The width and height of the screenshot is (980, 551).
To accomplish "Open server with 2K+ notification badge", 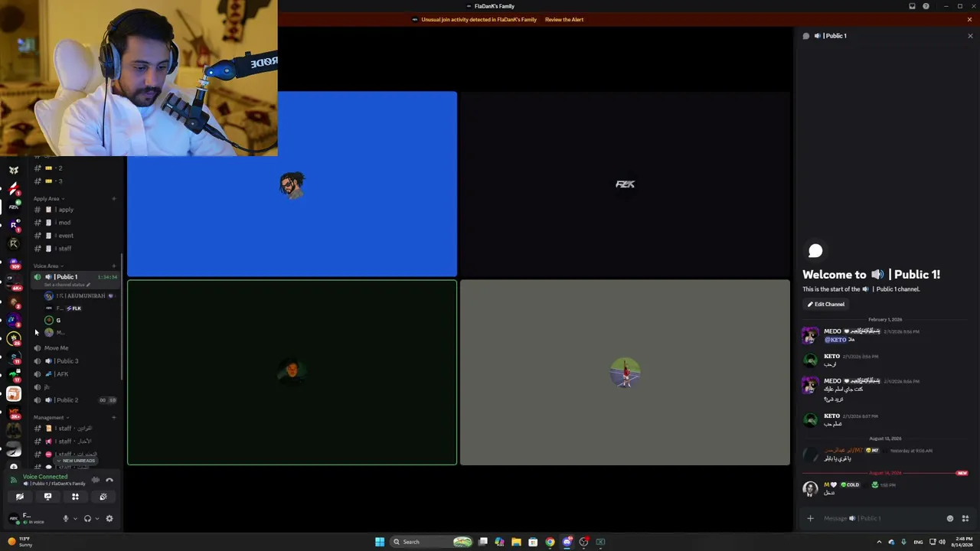I will point(14,414).
